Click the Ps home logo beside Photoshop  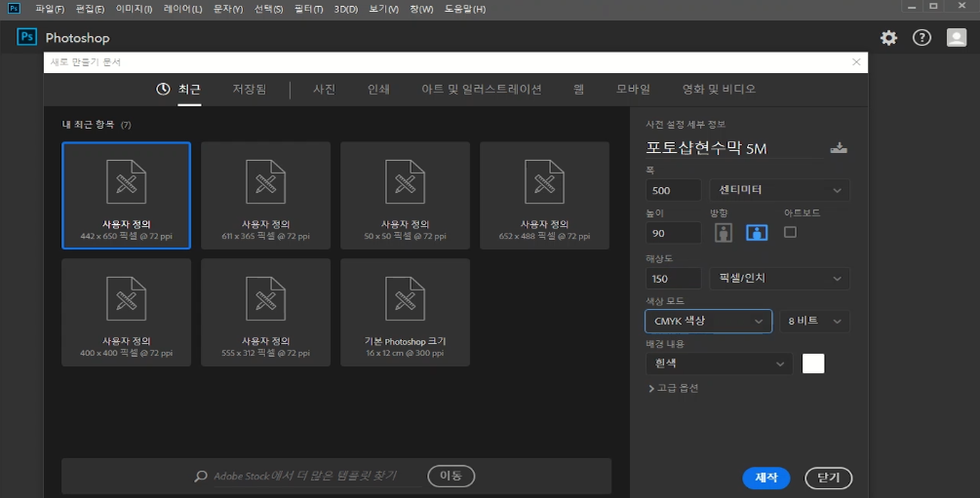click(26, 37)
